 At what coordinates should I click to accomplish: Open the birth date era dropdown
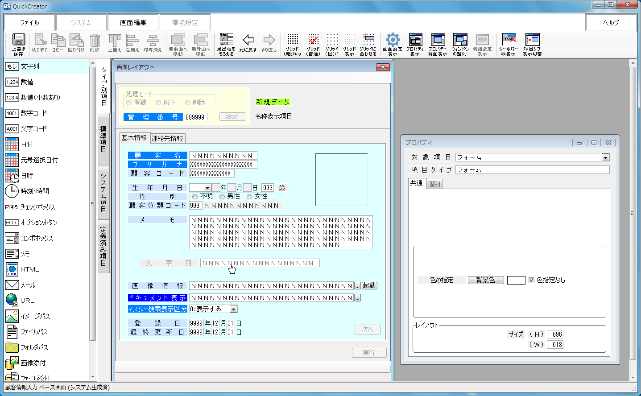(208, 188)
